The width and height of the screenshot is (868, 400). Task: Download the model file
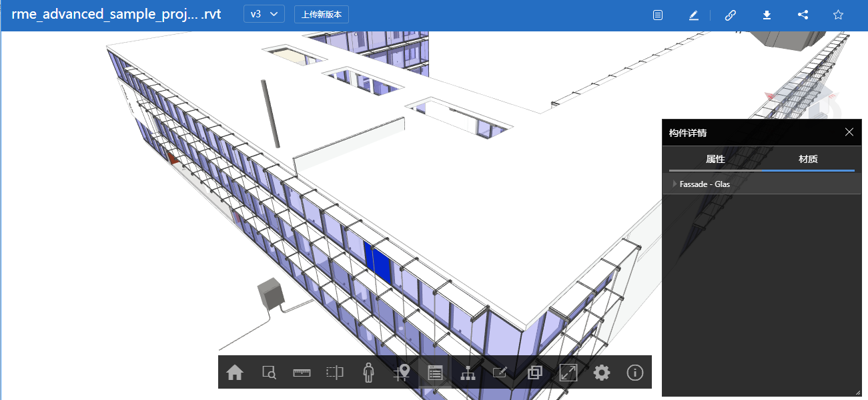pyautogui.click(x=767, y=15)
